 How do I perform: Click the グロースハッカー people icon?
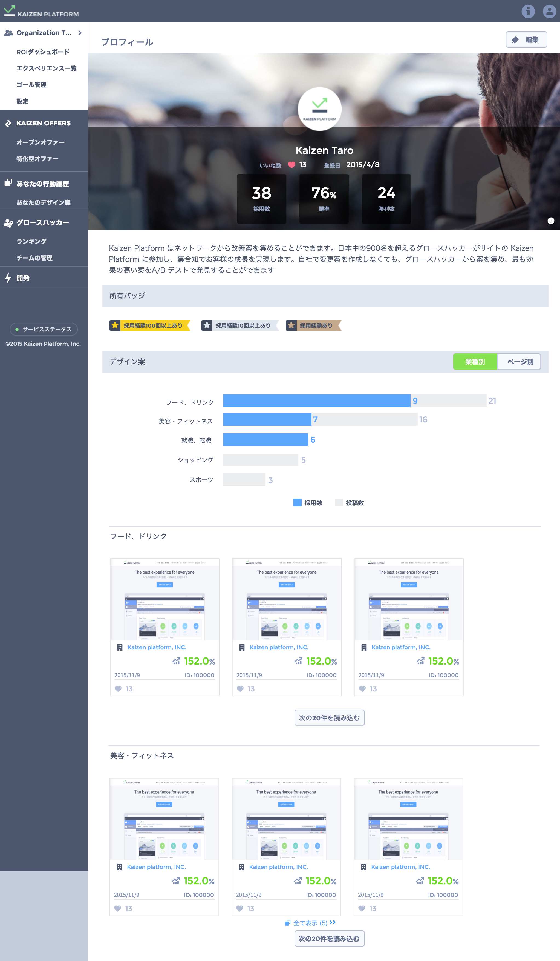tap(8, 223)
